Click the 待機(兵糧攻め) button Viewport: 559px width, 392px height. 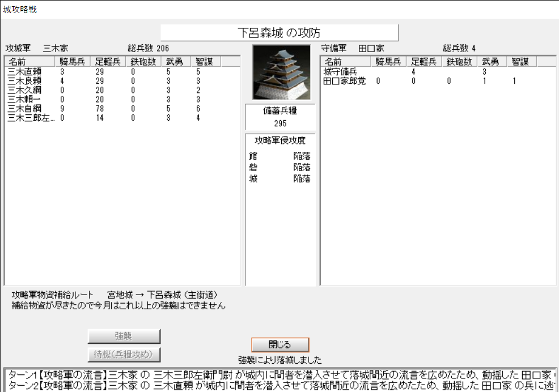point(124,355)
